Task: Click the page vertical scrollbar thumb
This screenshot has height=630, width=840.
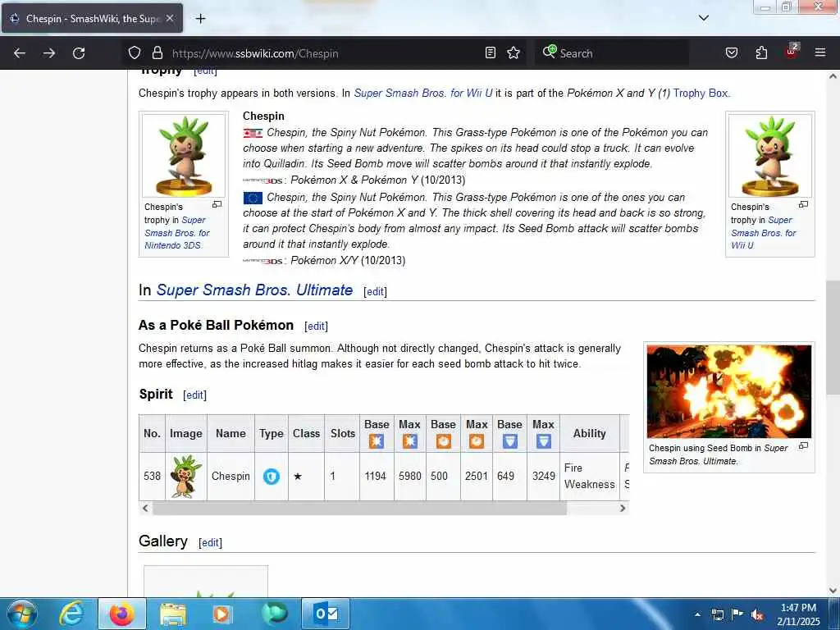Action: point(833,337)
